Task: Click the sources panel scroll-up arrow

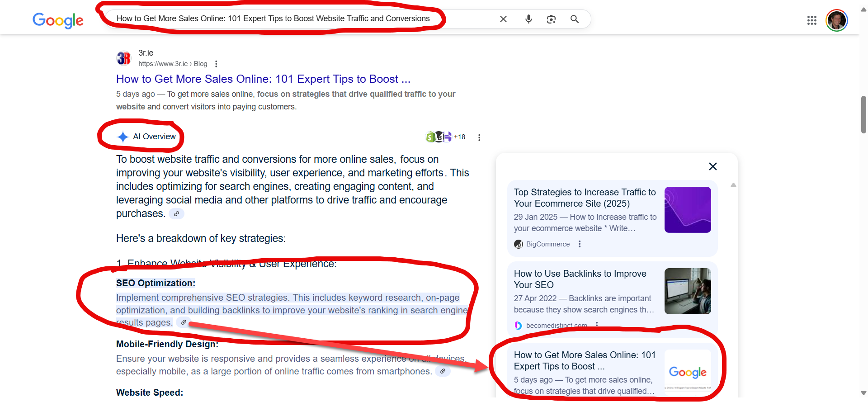Action: click(x=733, y=185)
